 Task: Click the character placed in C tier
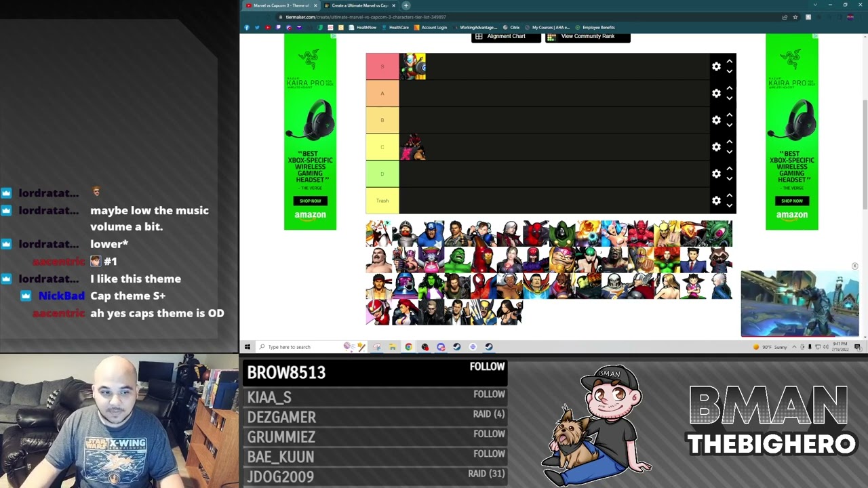(x=412, y=147)
